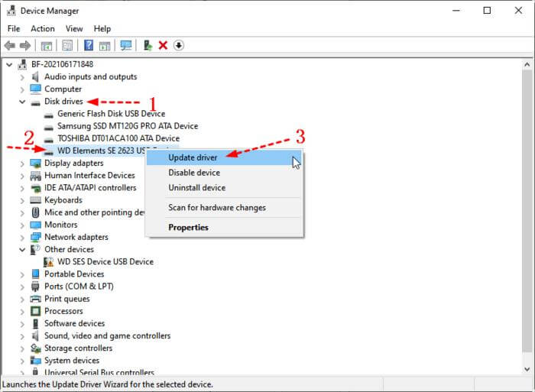The width and height of the screenshot is (535, 392).
Task: Collapse the Disk drives category
Action: click(x=23, y=102)
